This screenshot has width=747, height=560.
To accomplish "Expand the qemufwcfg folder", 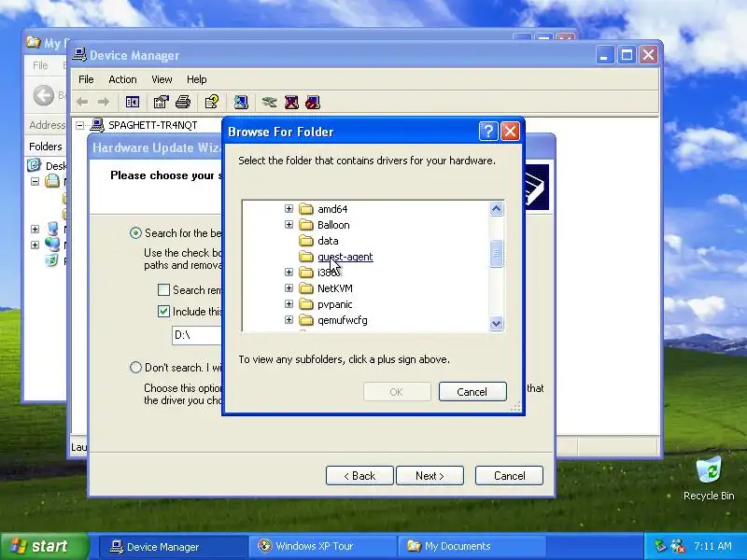I will [289, 319].
